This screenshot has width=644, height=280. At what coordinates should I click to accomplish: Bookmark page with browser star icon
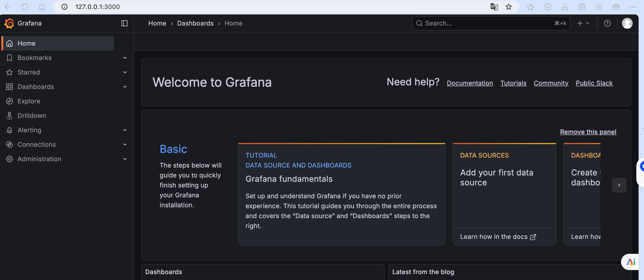pos(508,7)
